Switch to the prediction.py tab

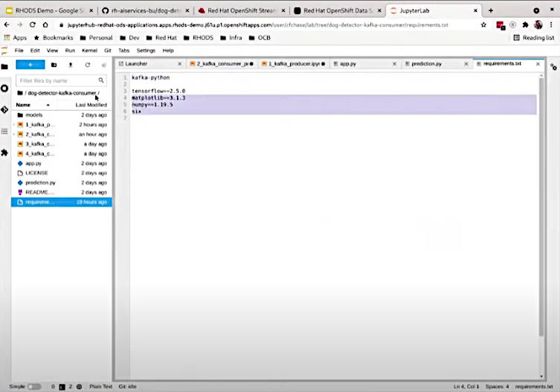pyautogui.click(x=426, y=64)
